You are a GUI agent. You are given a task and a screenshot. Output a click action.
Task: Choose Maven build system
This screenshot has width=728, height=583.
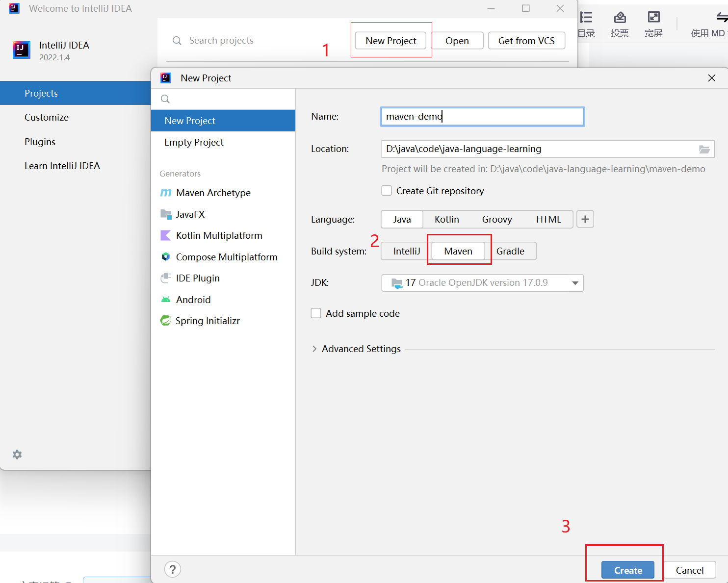pyautogui.click(x=458, y=251)
